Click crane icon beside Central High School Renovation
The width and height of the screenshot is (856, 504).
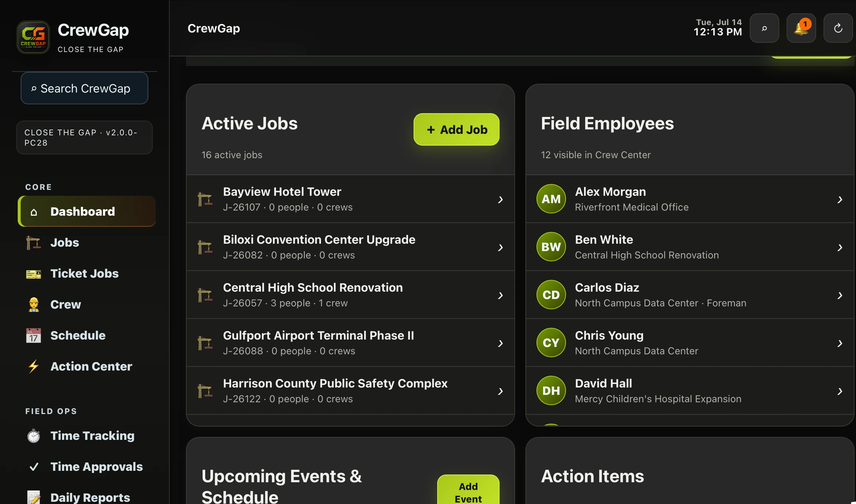point(205,295)
